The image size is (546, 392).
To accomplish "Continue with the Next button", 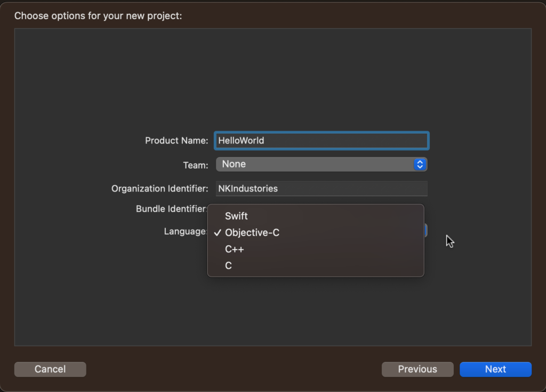I will pyautogui.click(x=495, y=370).
